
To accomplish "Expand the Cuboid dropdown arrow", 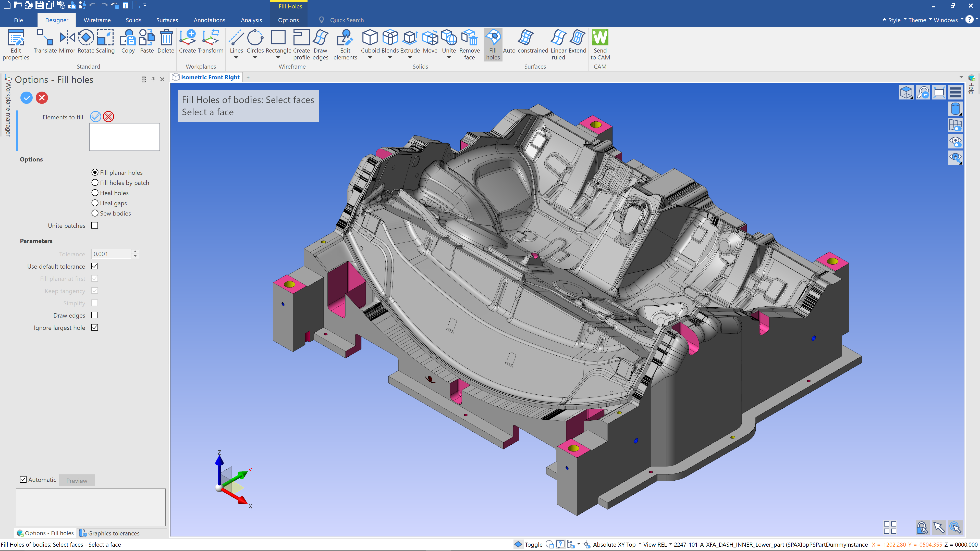I will coord(370,57).
